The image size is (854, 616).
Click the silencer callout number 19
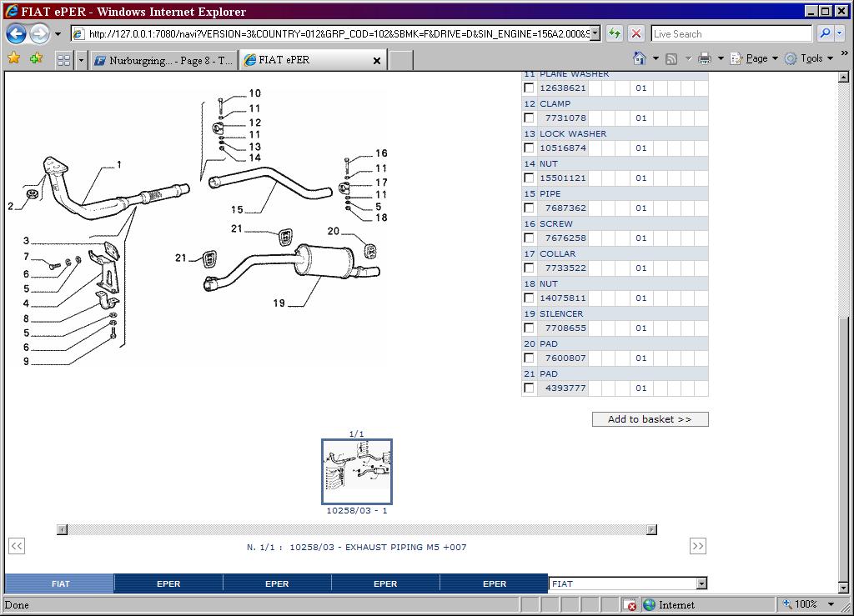(x=279, y=303)
